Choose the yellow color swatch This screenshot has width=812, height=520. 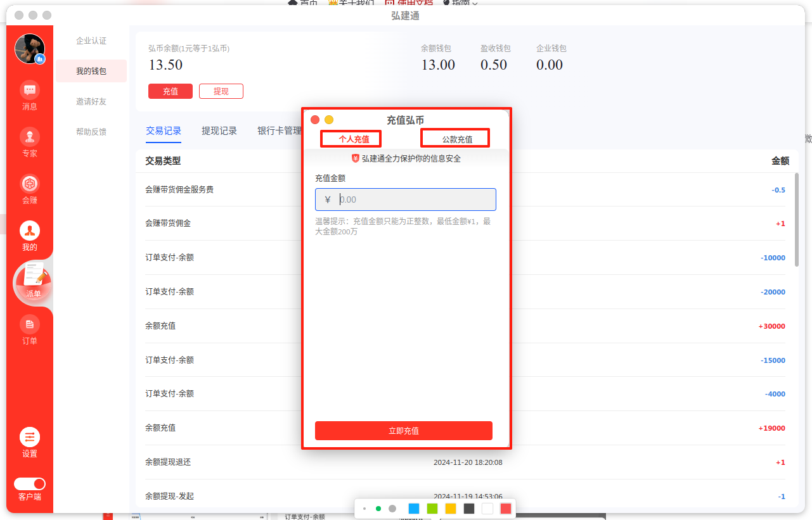pos(451,509)
